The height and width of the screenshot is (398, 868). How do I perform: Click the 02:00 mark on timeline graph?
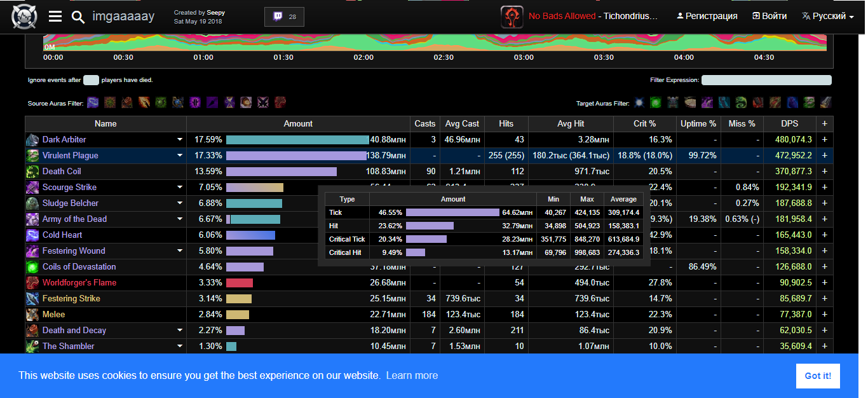[x=363, y=57]
